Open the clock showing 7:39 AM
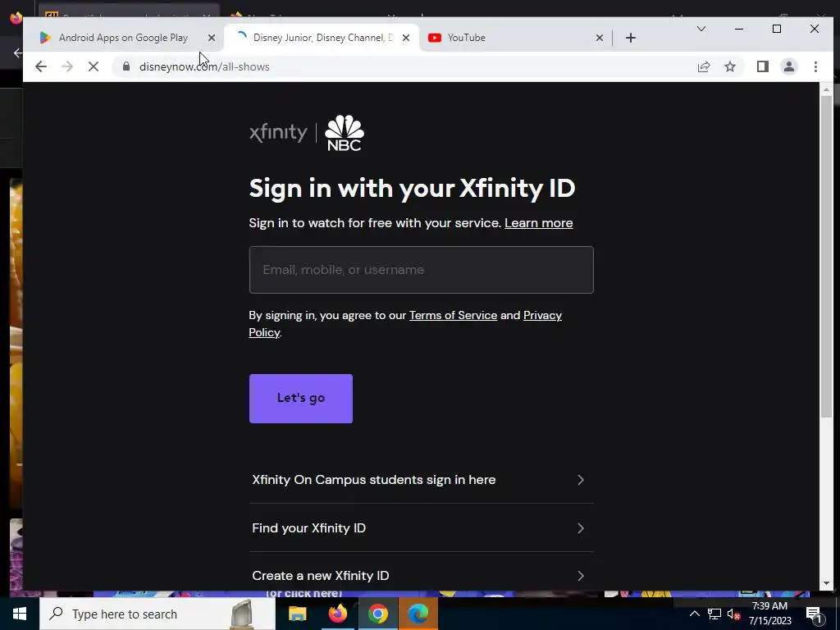Viewport: 840px width, 630px height. click(x=769, y=614)
